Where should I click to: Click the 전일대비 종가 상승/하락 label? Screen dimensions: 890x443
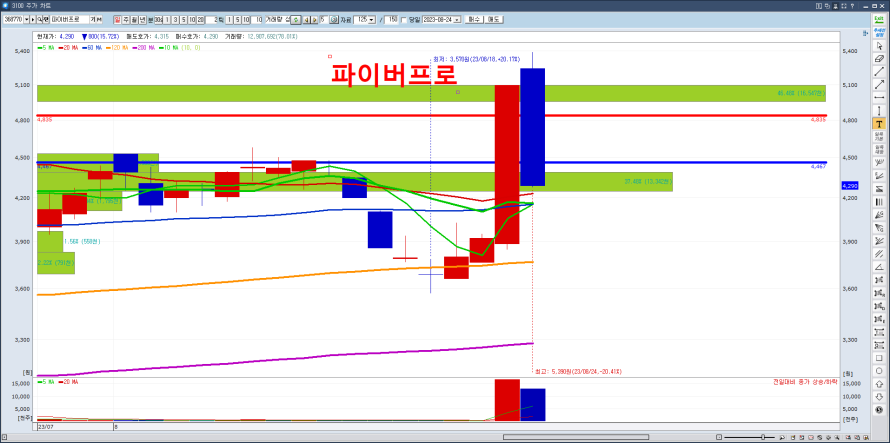(805, 381)
